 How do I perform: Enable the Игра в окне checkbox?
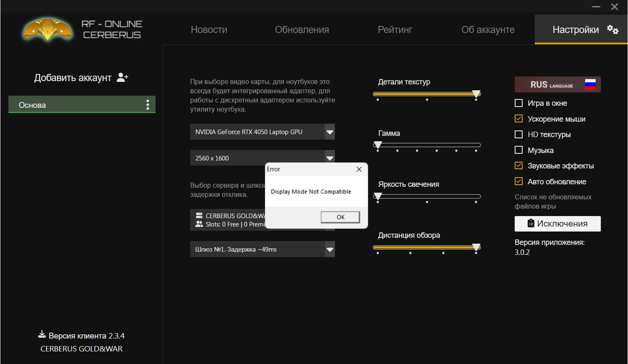click(x=518, y=103)
